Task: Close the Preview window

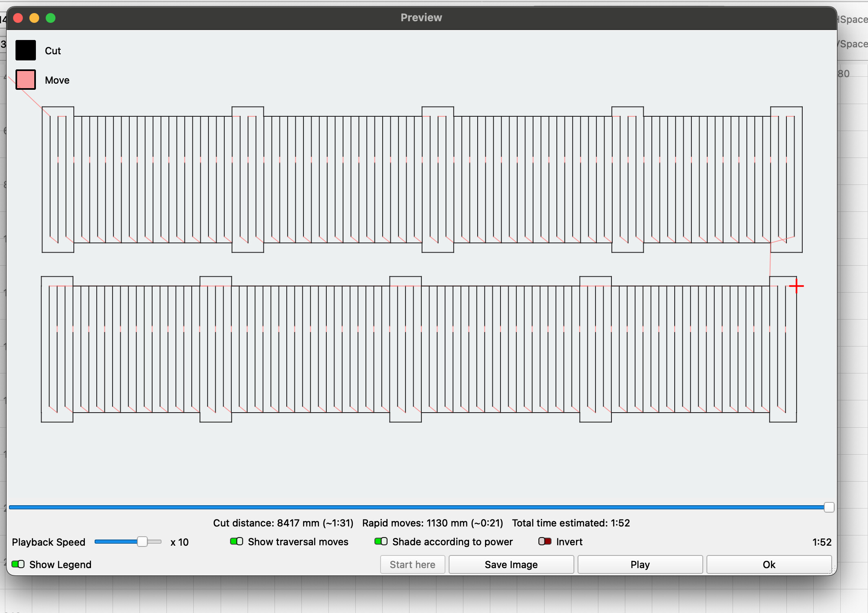Action: [18, 18]
